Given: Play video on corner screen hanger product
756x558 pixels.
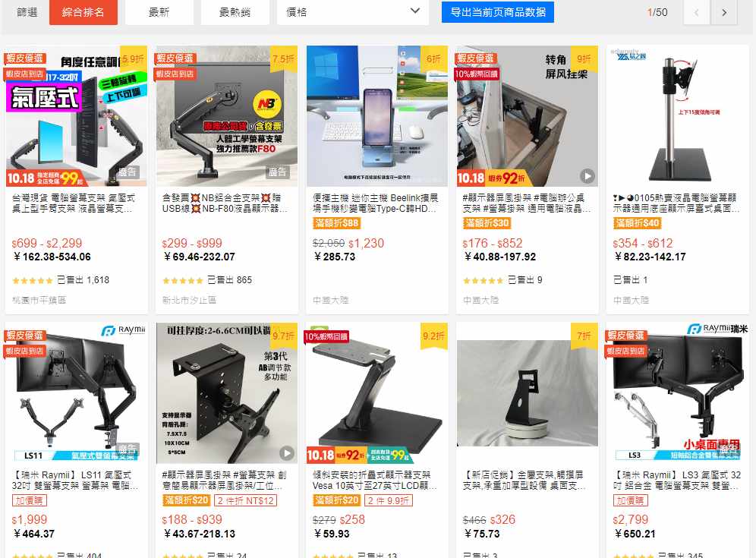Looking at the screenshot, I should pos(587,176).
